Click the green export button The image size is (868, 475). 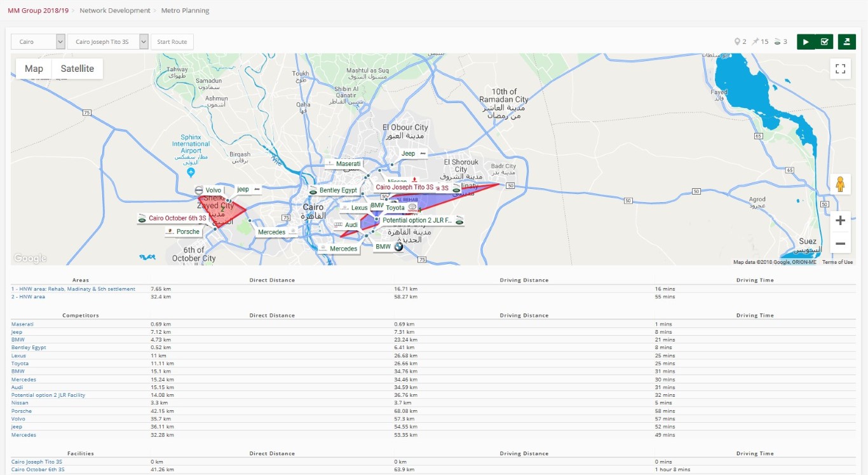click(846, 42)
